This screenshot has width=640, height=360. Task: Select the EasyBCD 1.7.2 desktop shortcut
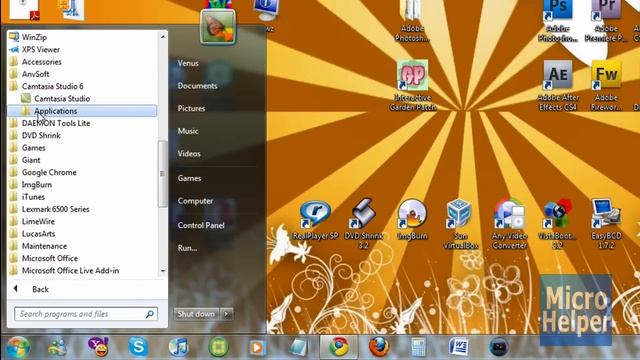(x=606, y=224)
